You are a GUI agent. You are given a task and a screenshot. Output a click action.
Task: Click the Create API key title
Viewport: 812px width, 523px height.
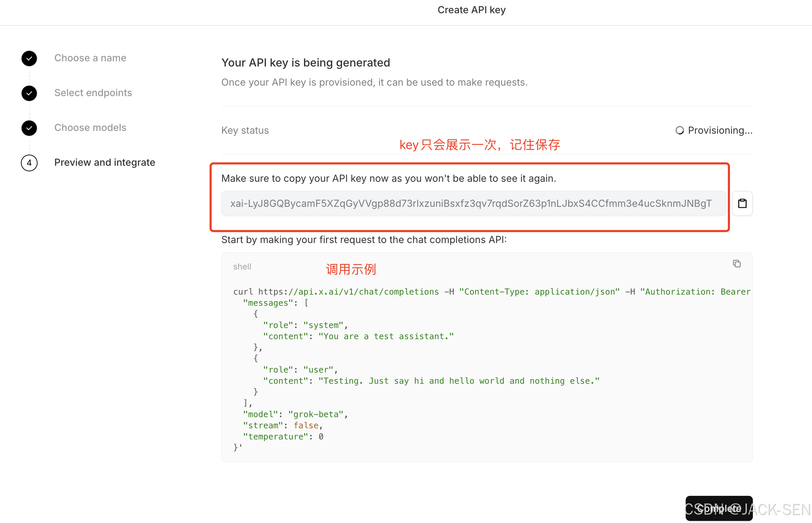pos(471,10)
